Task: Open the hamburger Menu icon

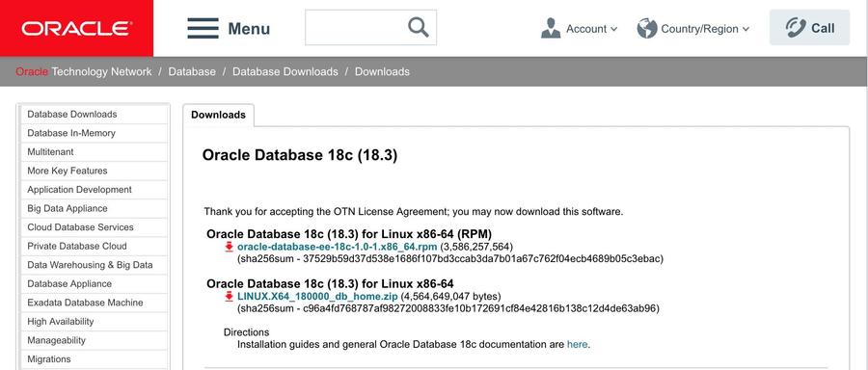Action: [x=203, y=28]
